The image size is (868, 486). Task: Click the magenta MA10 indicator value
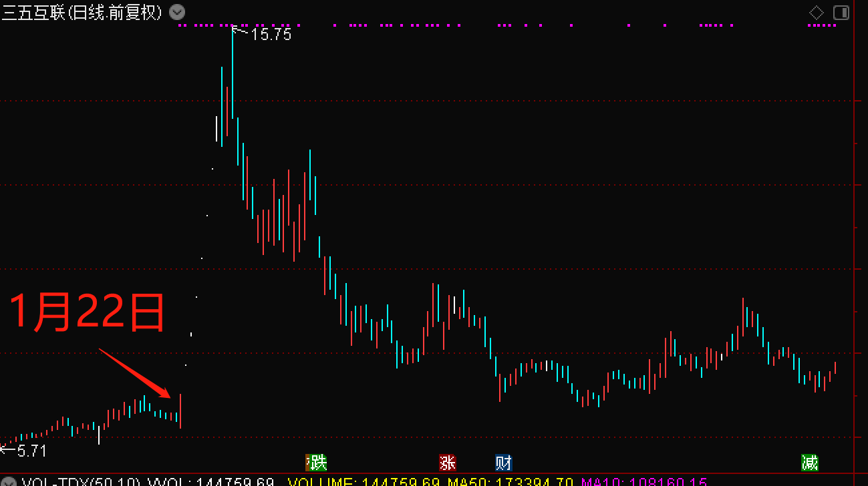(x=645, y=482)
